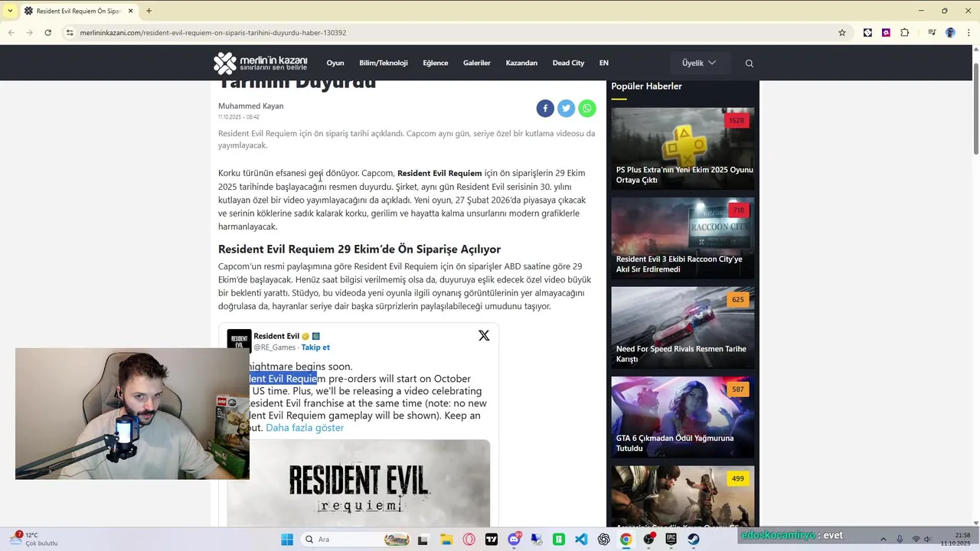Reload the page
This screenshot has height=551, width=980.
click(47, 33)
